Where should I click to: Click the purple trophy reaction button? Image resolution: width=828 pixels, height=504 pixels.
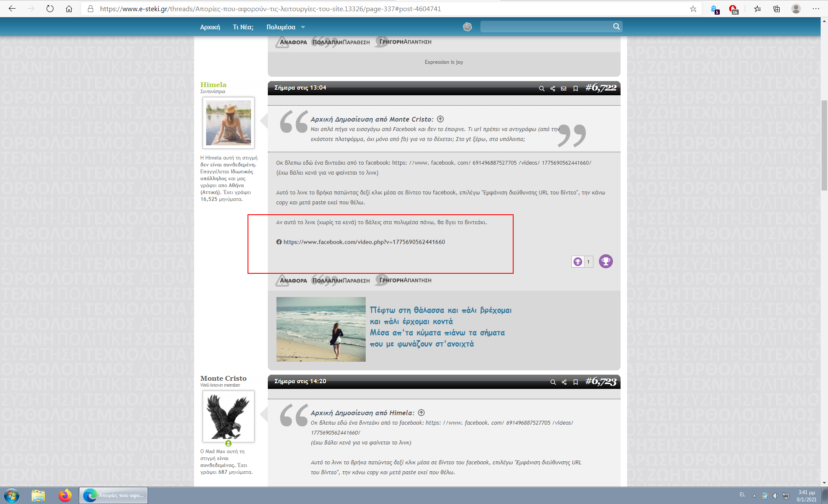coord(605,261)
